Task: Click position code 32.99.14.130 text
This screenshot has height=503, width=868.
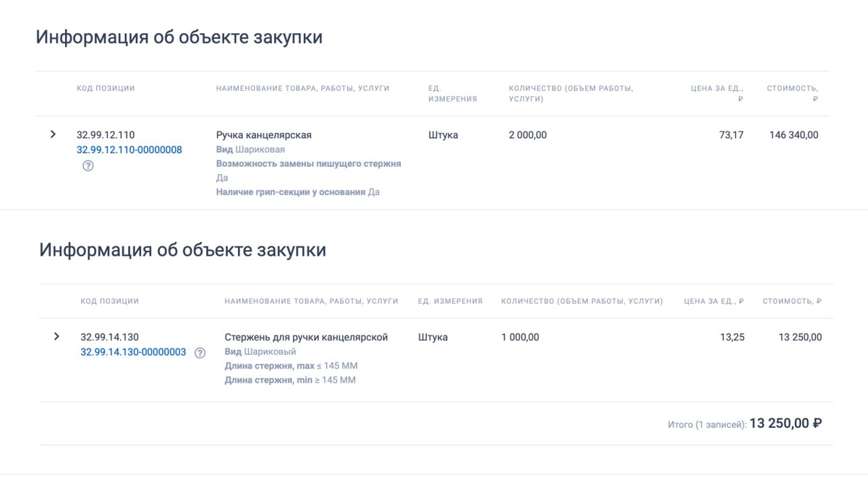Action: coord(109,338)
